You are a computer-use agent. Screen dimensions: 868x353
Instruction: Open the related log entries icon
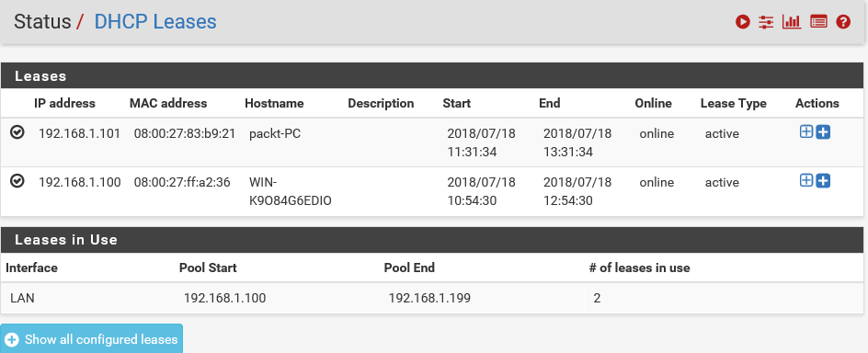(818, 21)
